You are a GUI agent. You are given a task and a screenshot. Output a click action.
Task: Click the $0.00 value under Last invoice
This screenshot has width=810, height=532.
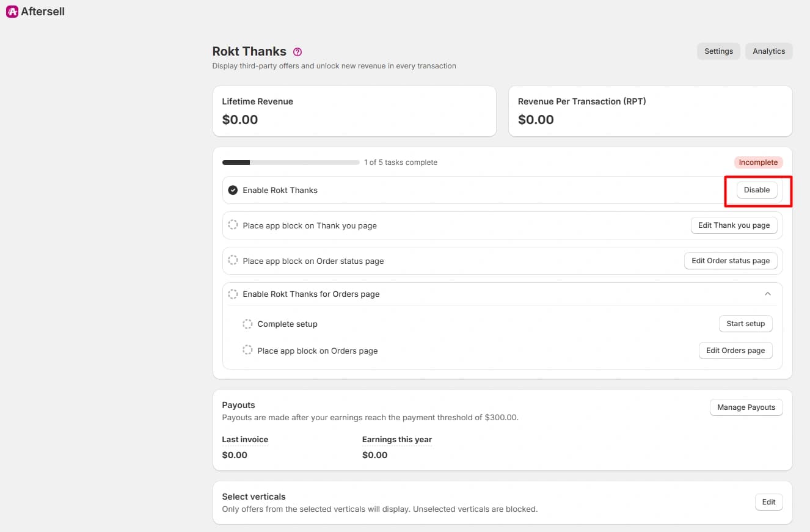(x=235, y=455)
